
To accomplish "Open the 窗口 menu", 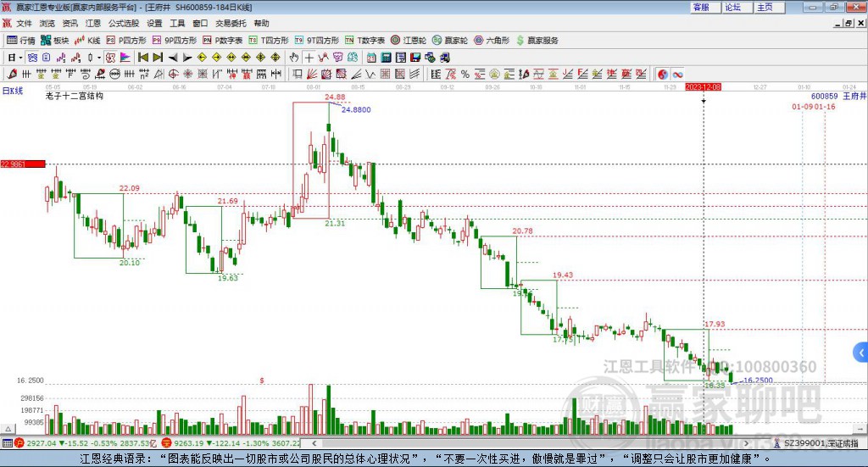I will click(x=200, y=23).
